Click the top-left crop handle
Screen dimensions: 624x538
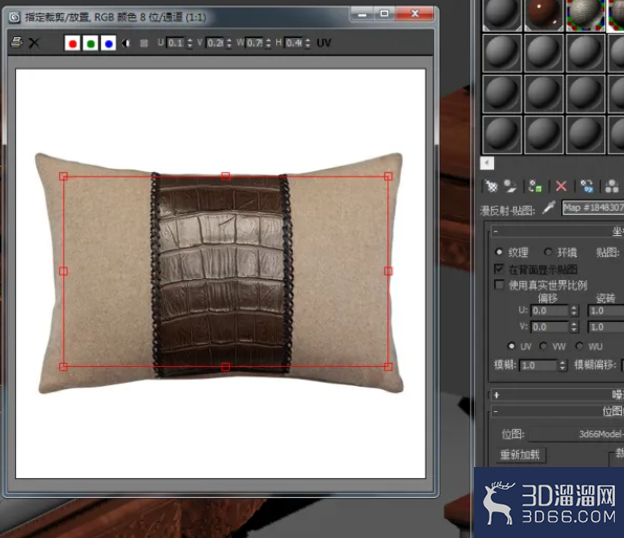(x=63, y=176)
